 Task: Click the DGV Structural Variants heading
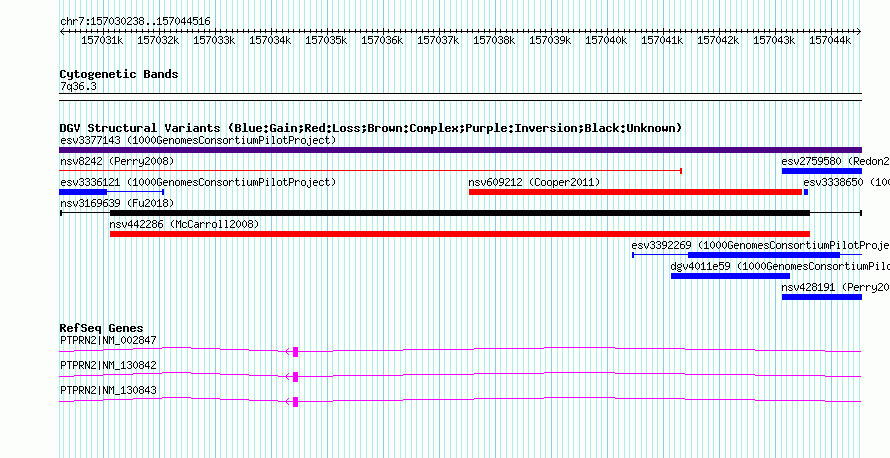(x=371, y=128)
